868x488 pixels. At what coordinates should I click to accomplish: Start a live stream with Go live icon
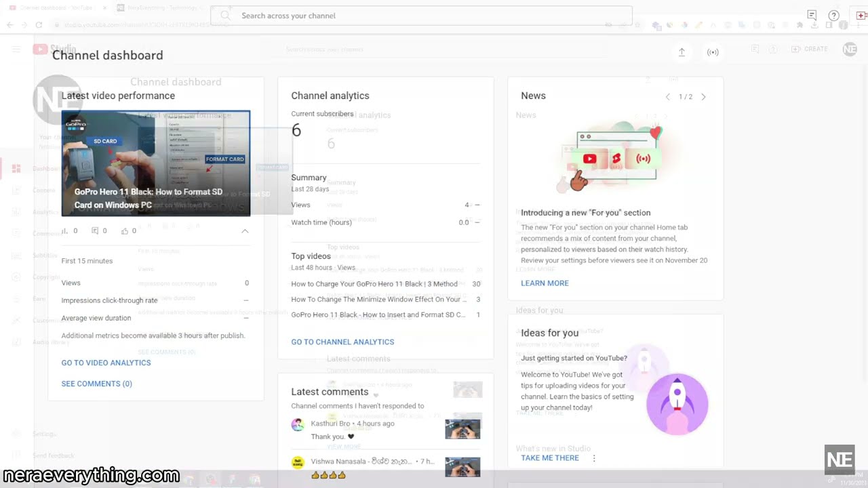(x=713, y=52)
